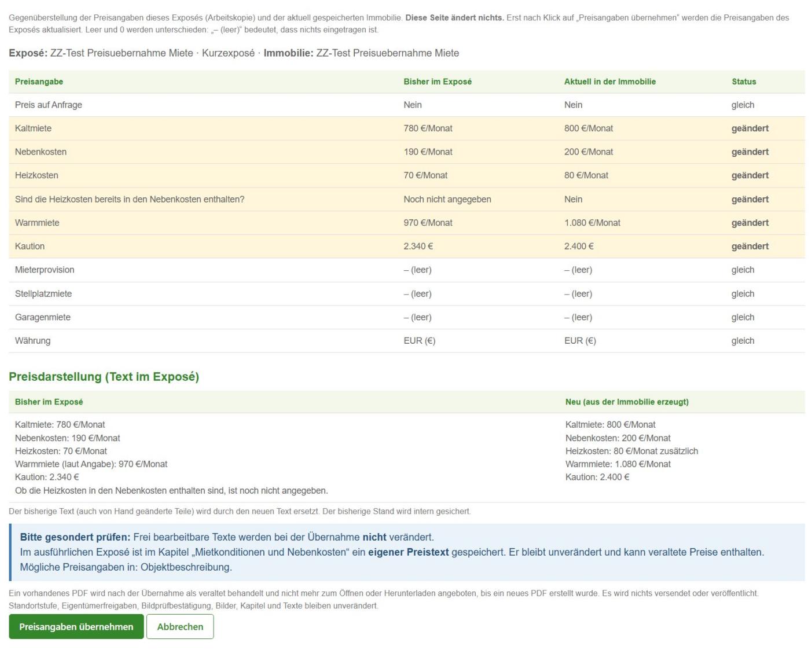The image size is (812, 654).
Task: Select the Nebenkosten row label
Action: tap(41, 152)
